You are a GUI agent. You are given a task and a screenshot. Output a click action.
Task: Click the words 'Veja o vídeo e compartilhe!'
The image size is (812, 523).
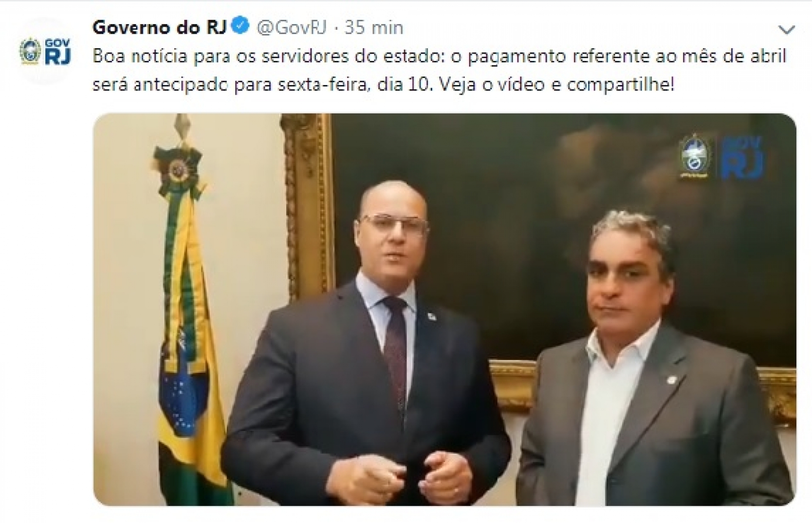(x=557, y=85)
